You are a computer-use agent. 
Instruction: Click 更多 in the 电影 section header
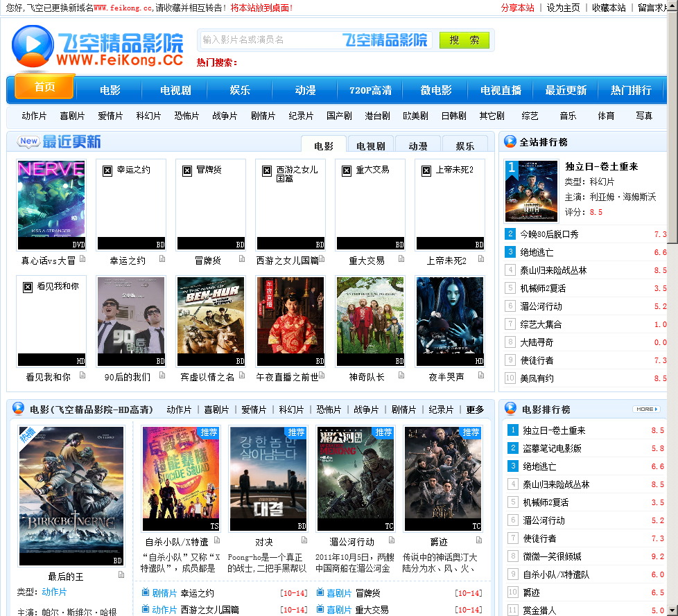click(475, 410)
